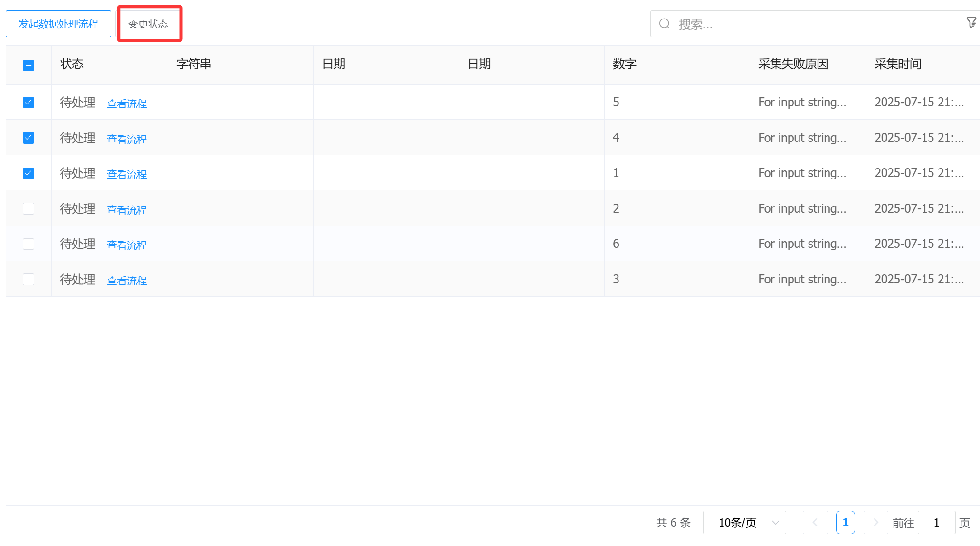Click the search magnifier icon
This screenshot has height=546, width=980.
pyautogui.click(x=665, y=24)
